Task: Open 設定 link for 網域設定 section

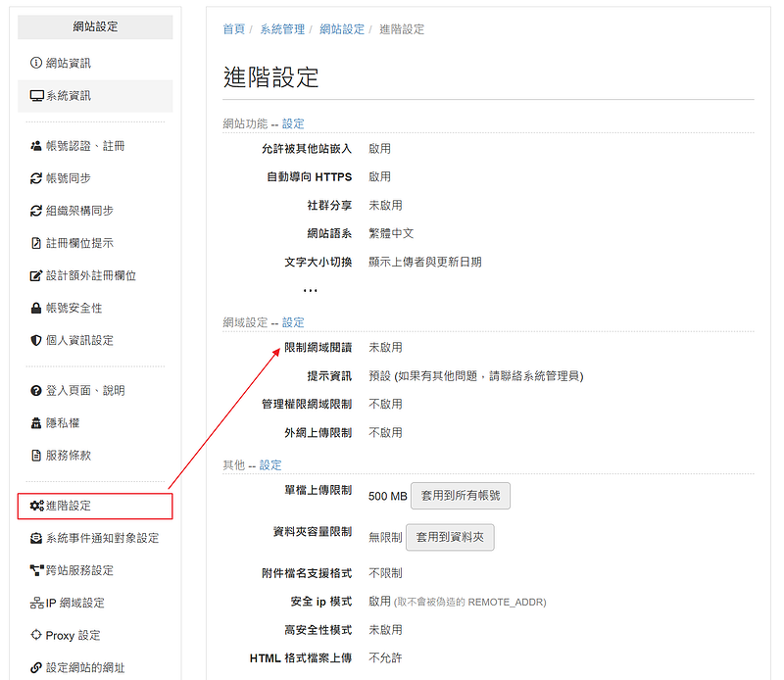Action: (293, 322)
